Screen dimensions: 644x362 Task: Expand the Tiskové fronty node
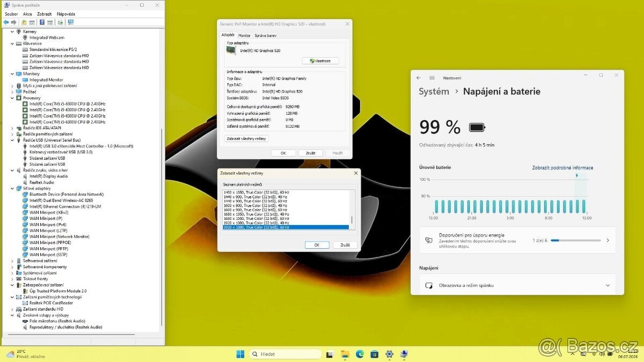coord(12,279)
